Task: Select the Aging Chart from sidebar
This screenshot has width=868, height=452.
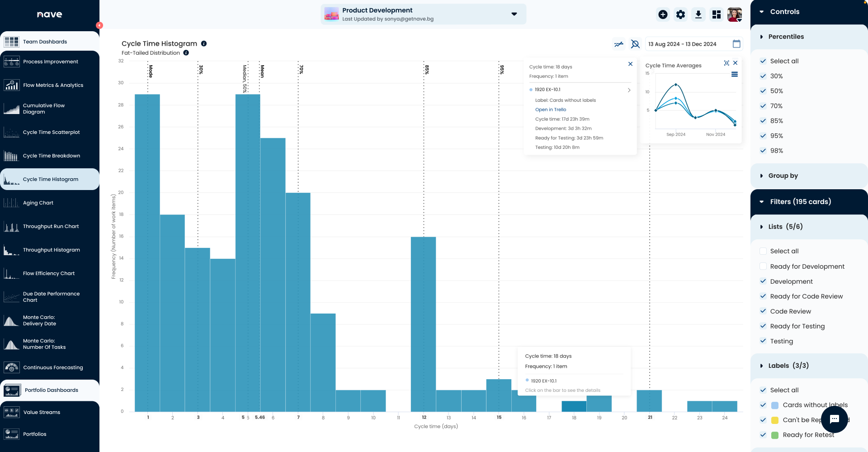Action: (x=38, y=203)
